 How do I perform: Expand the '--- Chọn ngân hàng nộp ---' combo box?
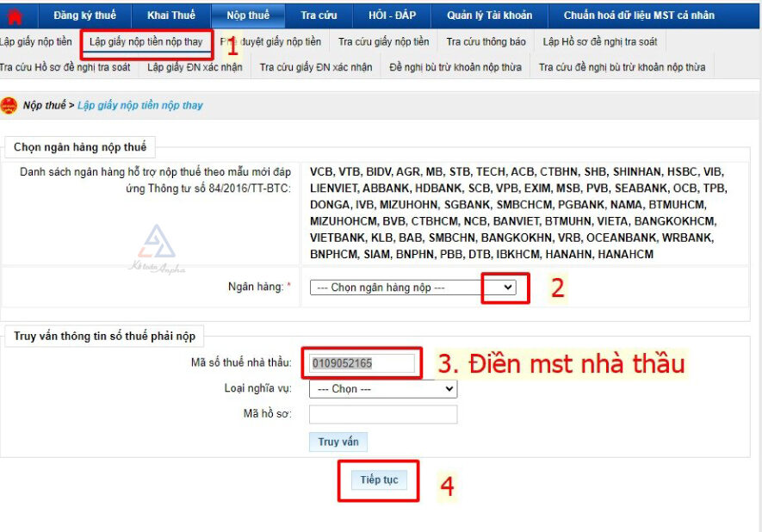coord(507,288)
